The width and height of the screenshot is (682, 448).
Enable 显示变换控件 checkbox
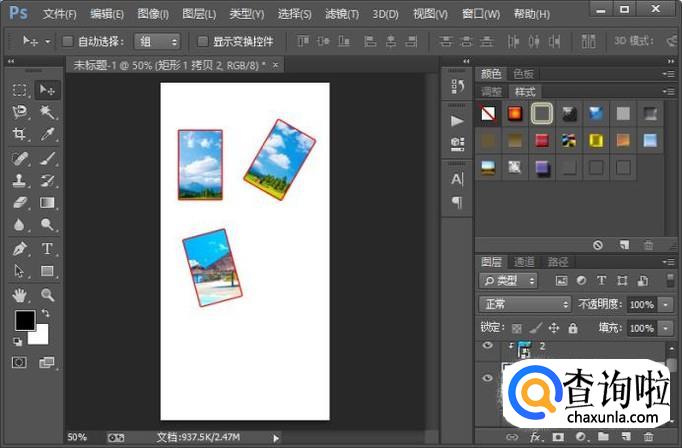pos(203,42)
